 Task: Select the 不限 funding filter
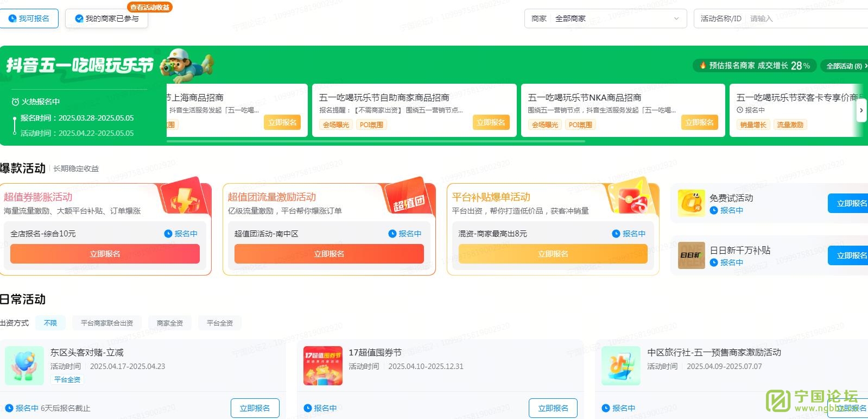point(50,323)
